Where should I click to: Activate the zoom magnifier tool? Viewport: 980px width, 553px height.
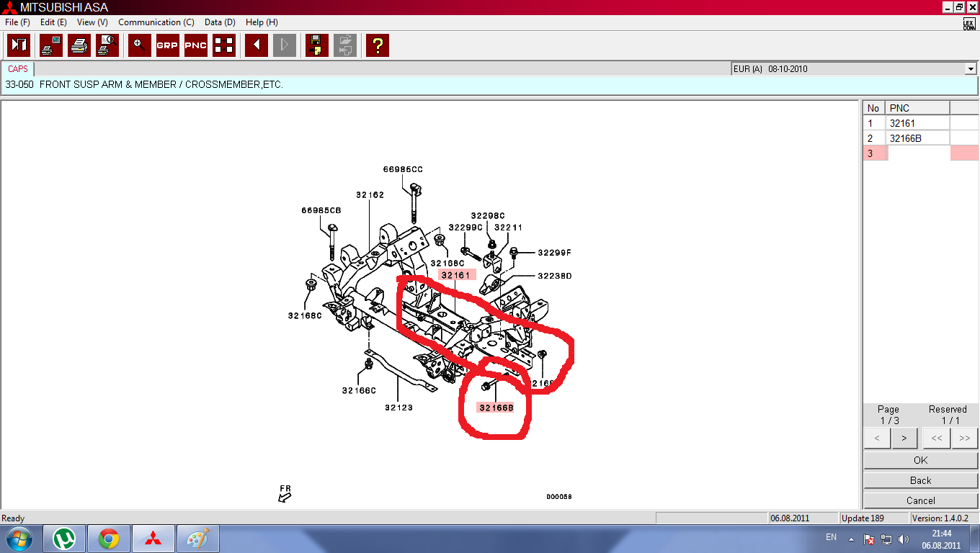140,45
